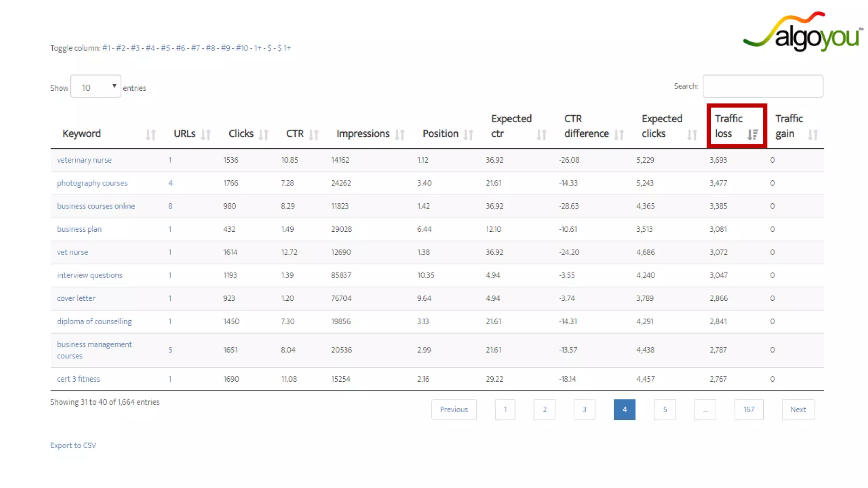Open the Show entries dropdown
The image size is (868, 488).
pos(96,86)
